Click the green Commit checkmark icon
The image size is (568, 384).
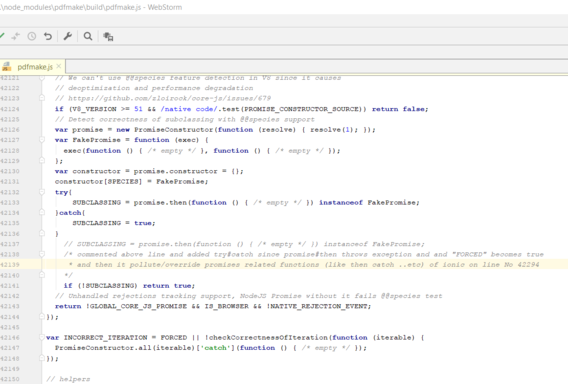pyautogui.click(x=1, y=36)
